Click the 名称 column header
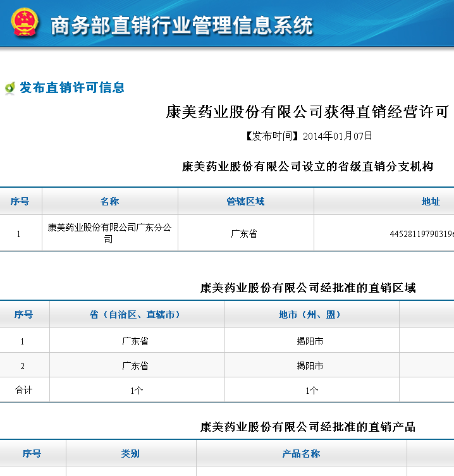Screen dimensions: 454x476 (x=109, y=202)
